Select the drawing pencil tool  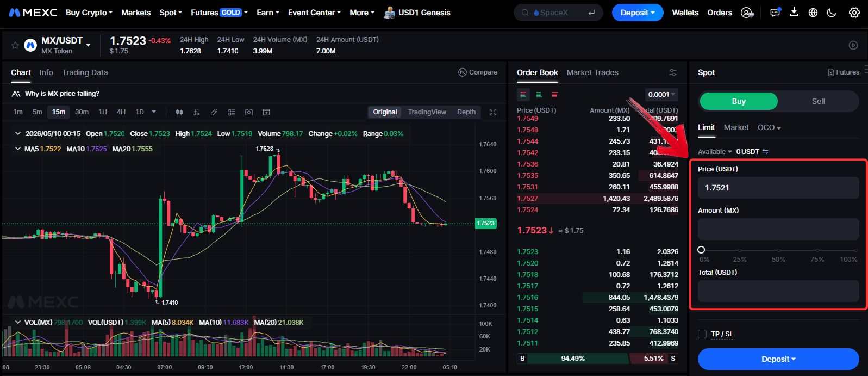point(214,112)
